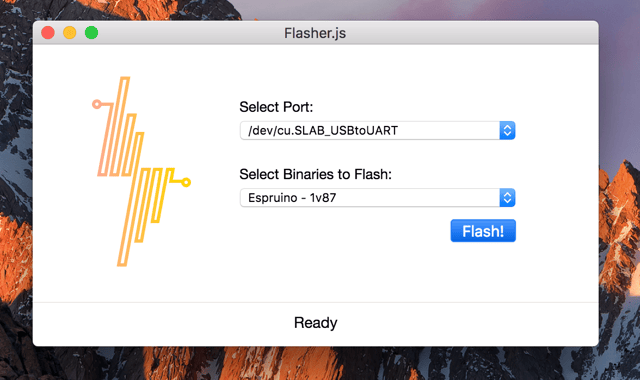Close the Flasher.js window with the red button
The image size is (640, 380).
(48, 33)
